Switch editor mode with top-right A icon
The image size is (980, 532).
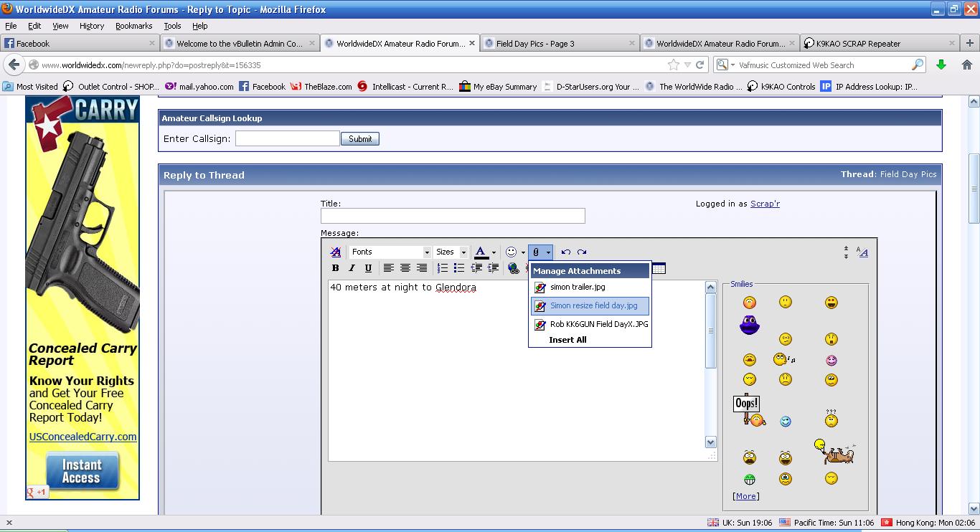click(862, 252)
